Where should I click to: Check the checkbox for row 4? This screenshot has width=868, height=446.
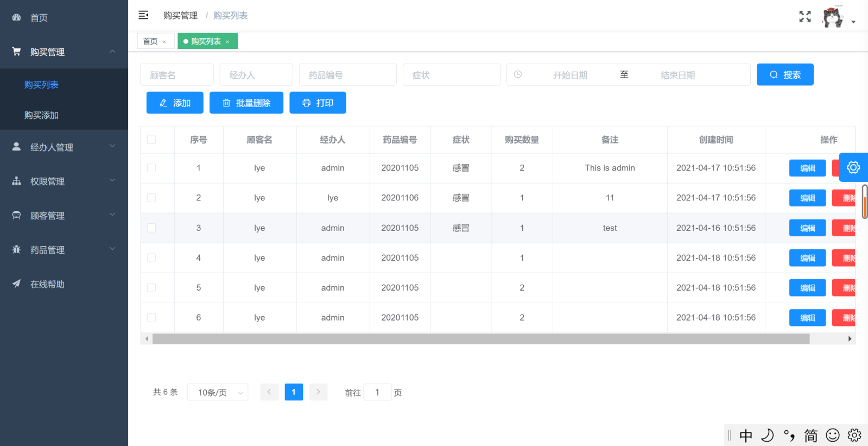coord(151,258)
